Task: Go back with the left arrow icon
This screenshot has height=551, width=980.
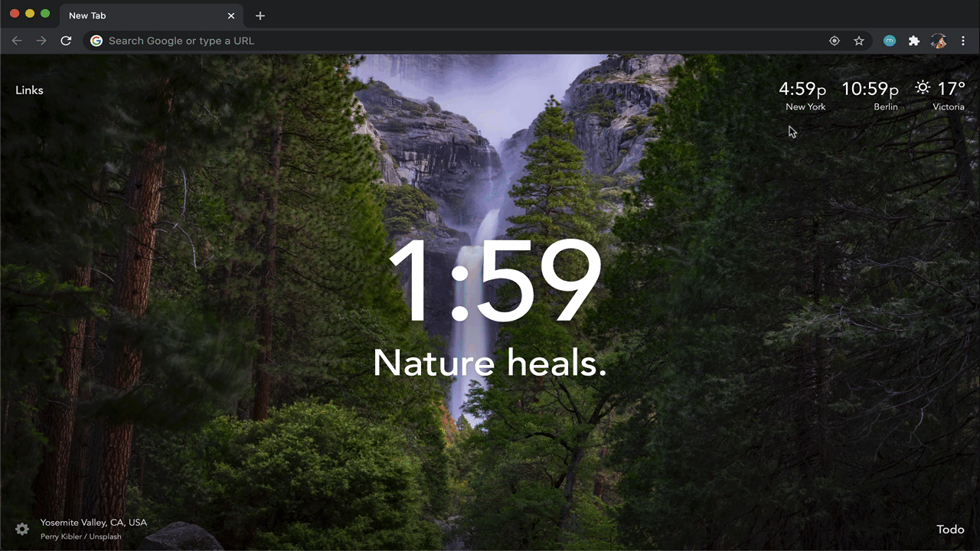Action: point(17,41)
